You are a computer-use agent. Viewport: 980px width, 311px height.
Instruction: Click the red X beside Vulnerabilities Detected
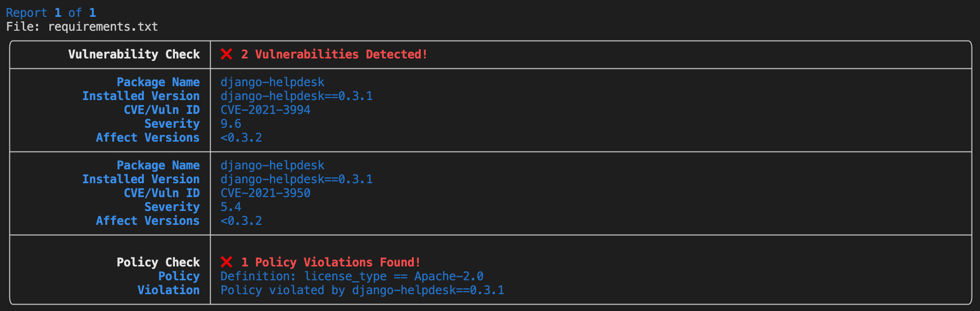[x=226, y=54]
